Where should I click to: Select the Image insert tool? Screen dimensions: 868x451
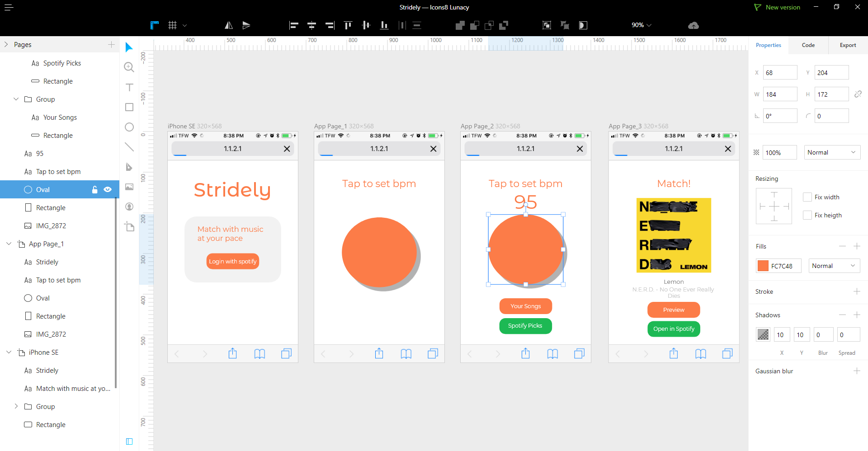129,187
